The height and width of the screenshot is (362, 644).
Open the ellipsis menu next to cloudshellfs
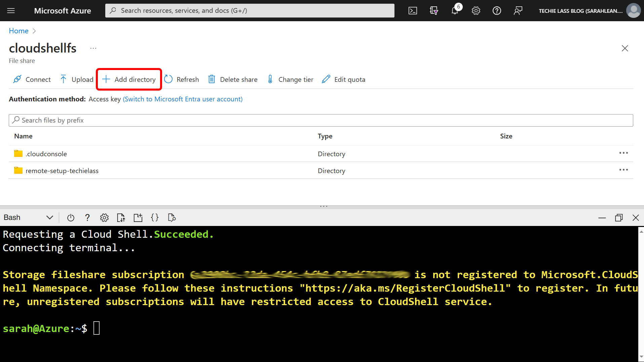pos(93,48)
